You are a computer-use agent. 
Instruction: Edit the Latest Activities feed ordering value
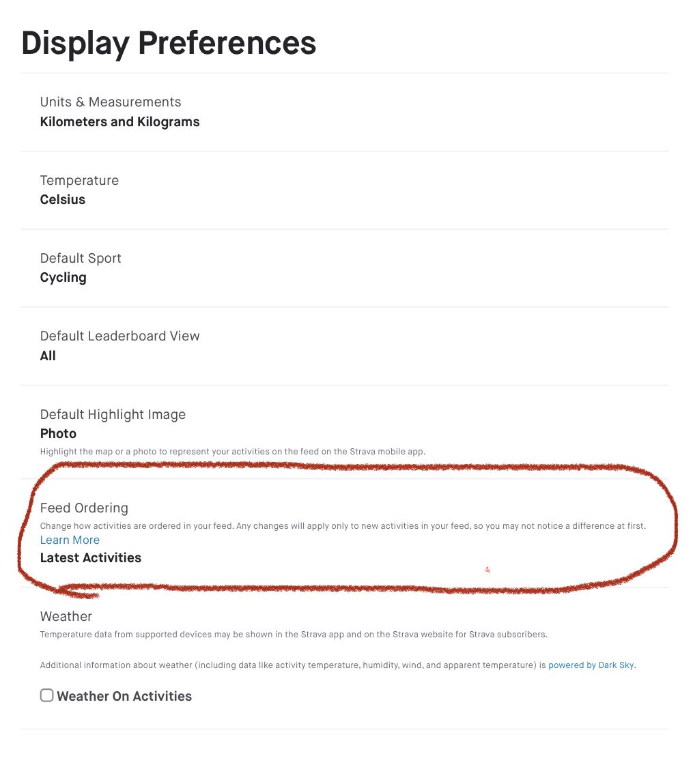[x=91, y=557]
